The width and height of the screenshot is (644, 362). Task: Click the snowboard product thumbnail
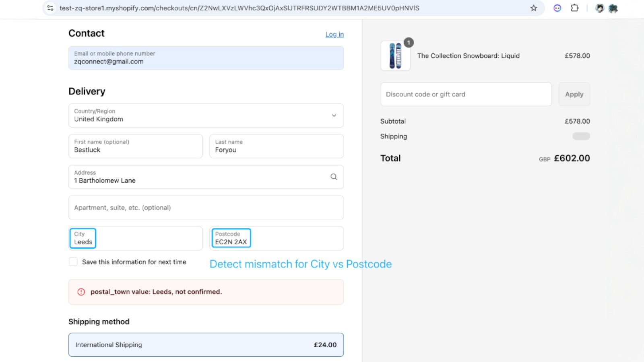coord(395,56)
